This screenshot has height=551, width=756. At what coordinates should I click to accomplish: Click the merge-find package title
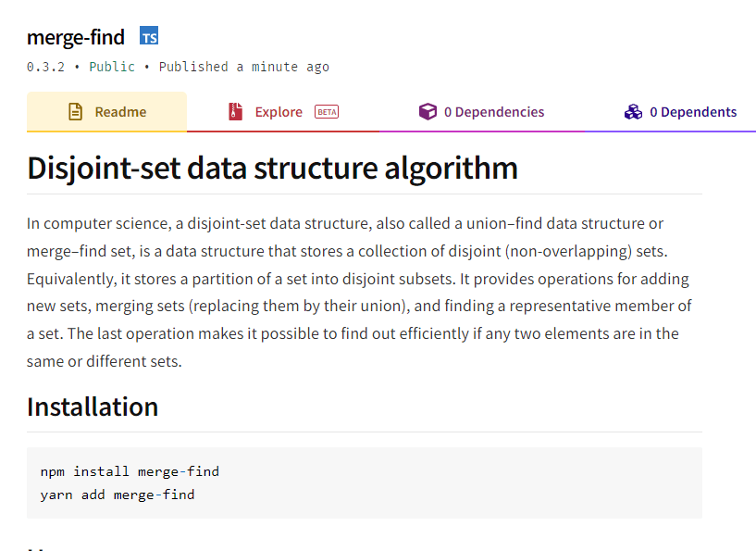click(x=76, y=38)
